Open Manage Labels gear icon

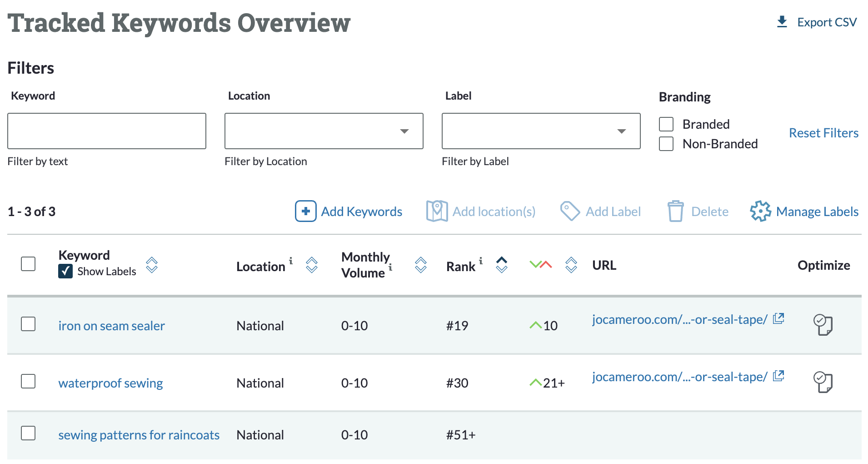[760, 211]
